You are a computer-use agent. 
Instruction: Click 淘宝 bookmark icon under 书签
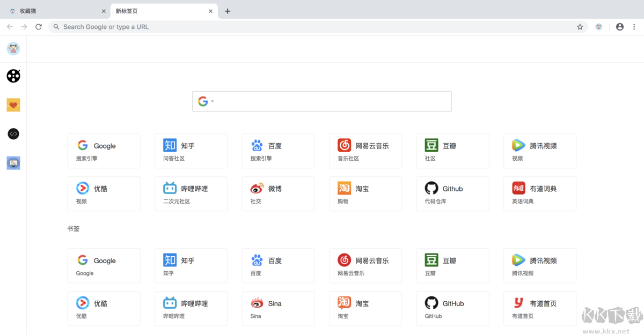coord(344,303)
